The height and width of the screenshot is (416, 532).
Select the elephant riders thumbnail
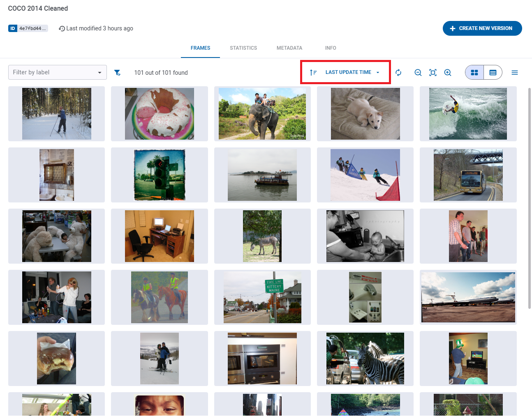(x=262, y=114)
